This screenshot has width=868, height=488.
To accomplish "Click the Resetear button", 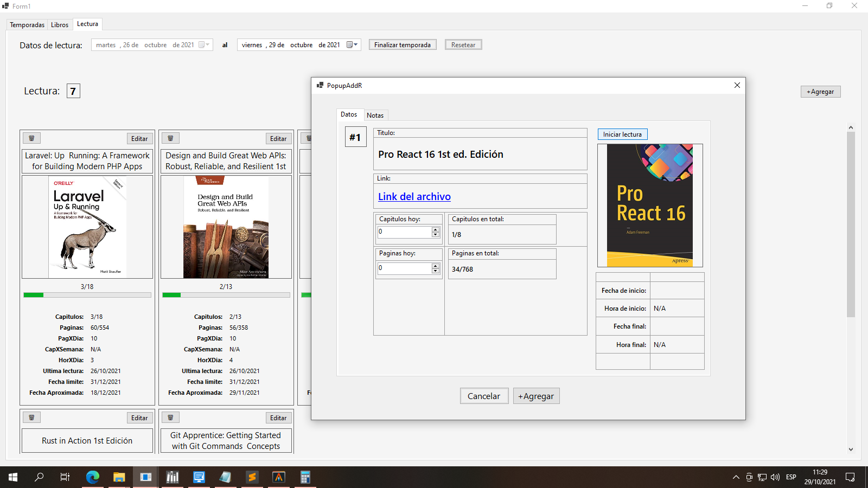I will pyautogui.click(x=463, y=45).
